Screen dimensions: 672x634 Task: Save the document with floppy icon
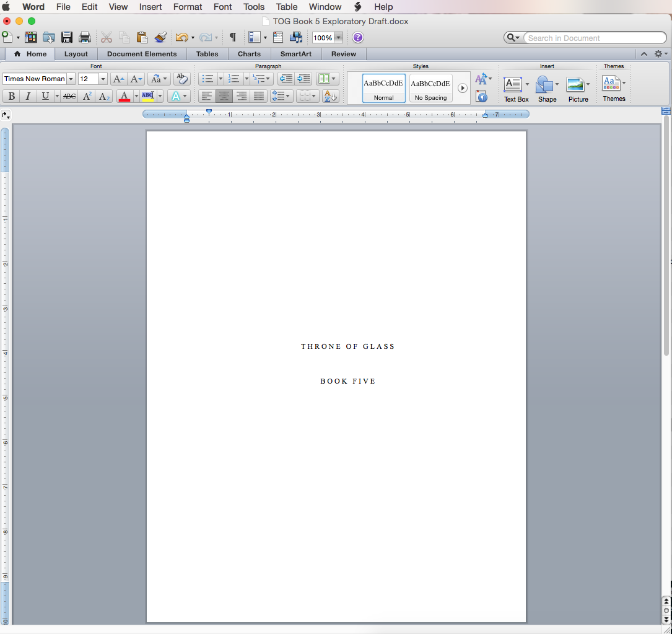coord(67,37)
